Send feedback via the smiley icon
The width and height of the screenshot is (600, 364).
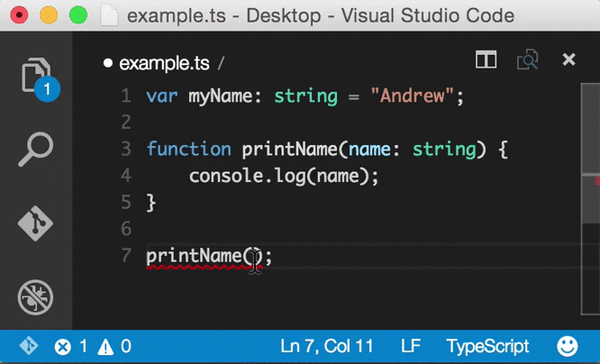pyautogui.click(x=567, y=346)
